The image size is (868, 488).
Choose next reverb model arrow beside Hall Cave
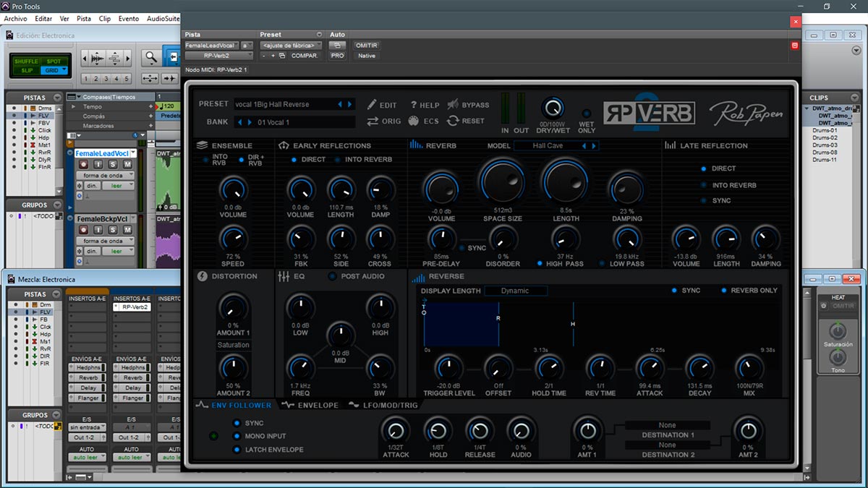(x=595, y=146)
